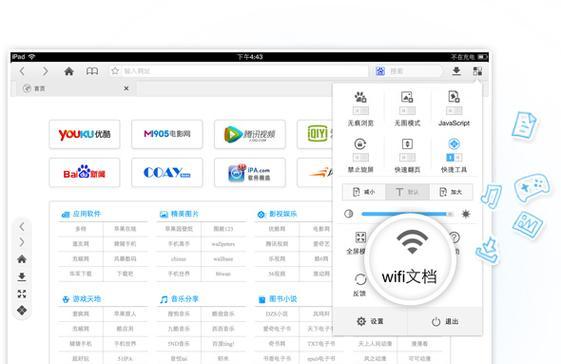
Task: Turn off the 快捷工具 switch
Action: [454, 157]
